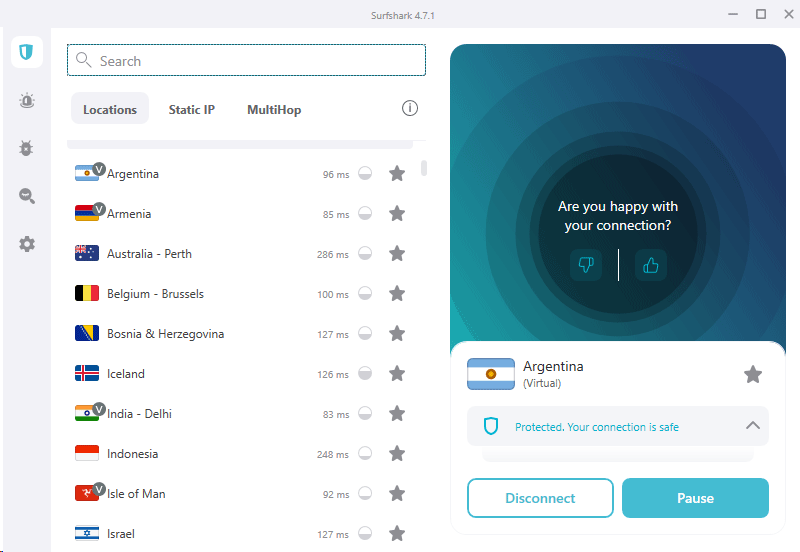Click the India flag icon

(87, 413)
